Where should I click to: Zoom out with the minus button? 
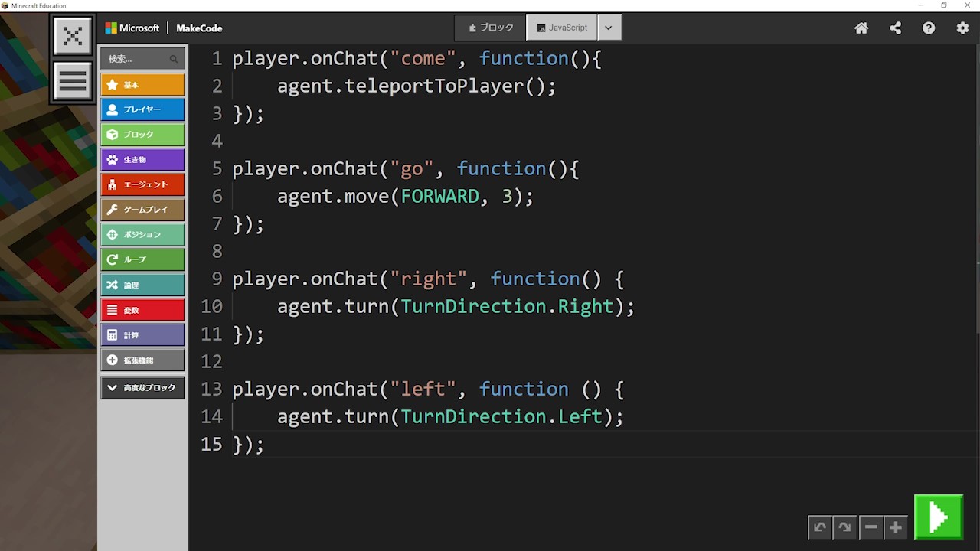click(871, 527)
